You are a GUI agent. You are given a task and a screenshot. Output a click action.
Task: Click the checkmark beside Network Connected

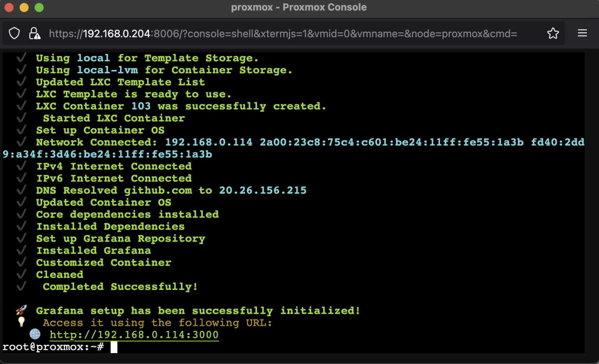pos(21,141)
